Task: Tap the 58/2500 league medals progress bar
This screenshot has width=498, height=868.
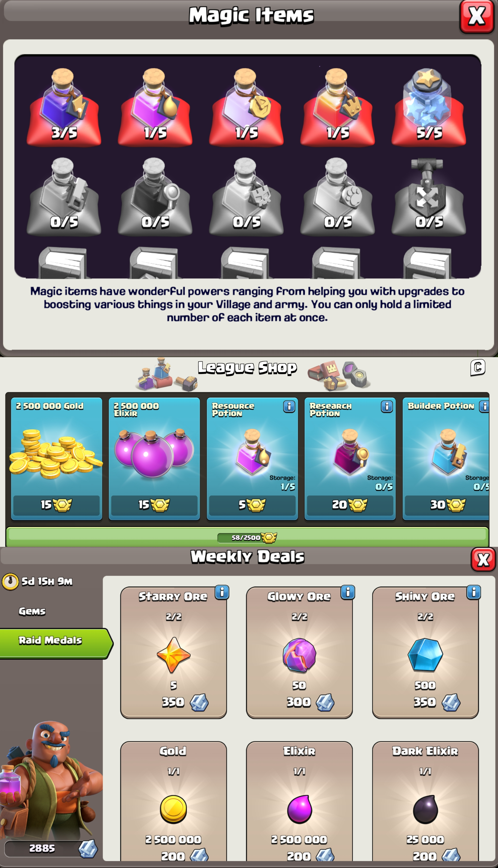Action: 247,537
